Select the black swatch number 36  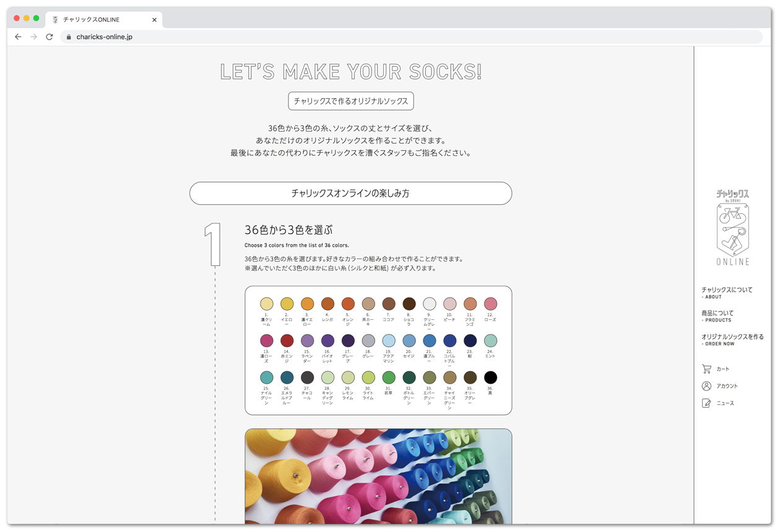coord(490,377)
